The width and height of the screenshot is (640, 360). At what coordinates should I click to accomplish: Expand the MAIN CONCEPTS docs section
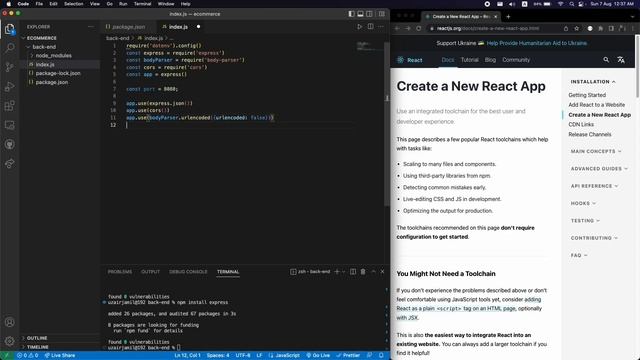coord(596,151)
